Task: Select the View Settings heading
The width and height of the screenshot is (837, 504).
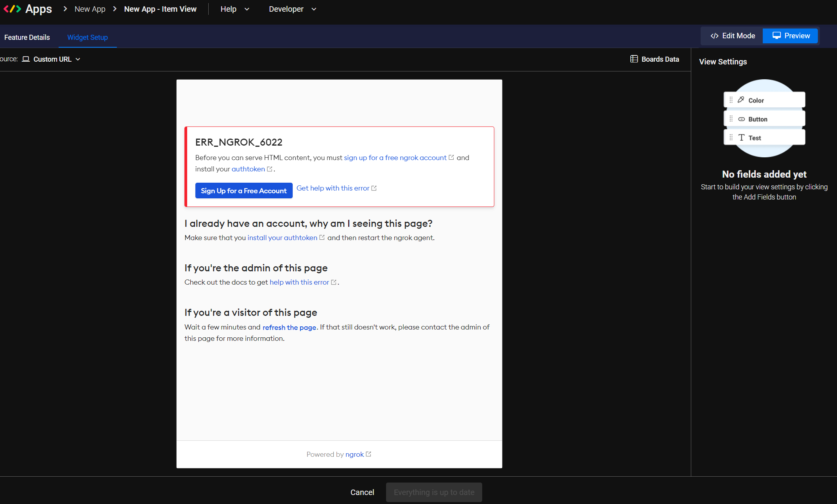Action: (723, 62)
